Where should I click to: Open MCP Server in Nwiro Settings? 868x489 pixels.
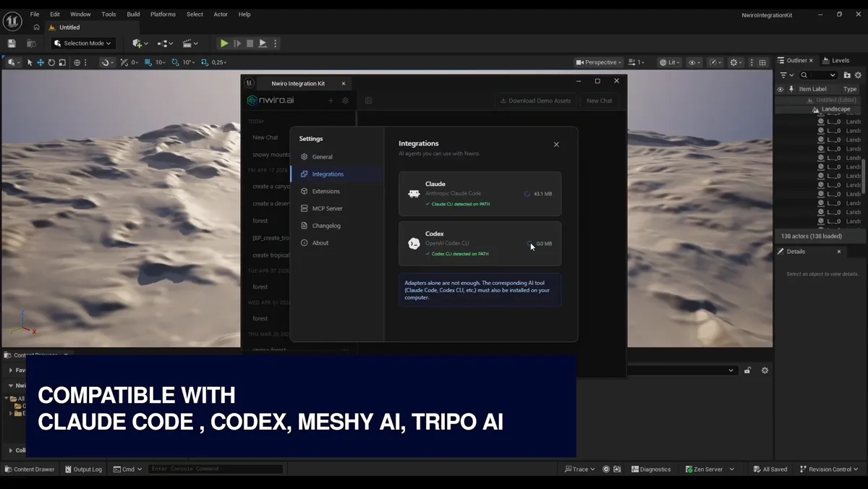pos(337,208)
